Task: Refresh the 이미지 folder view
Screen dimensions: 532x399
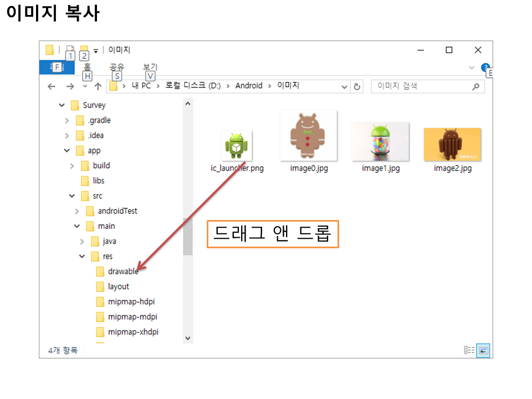Action: tap(357, 86)
